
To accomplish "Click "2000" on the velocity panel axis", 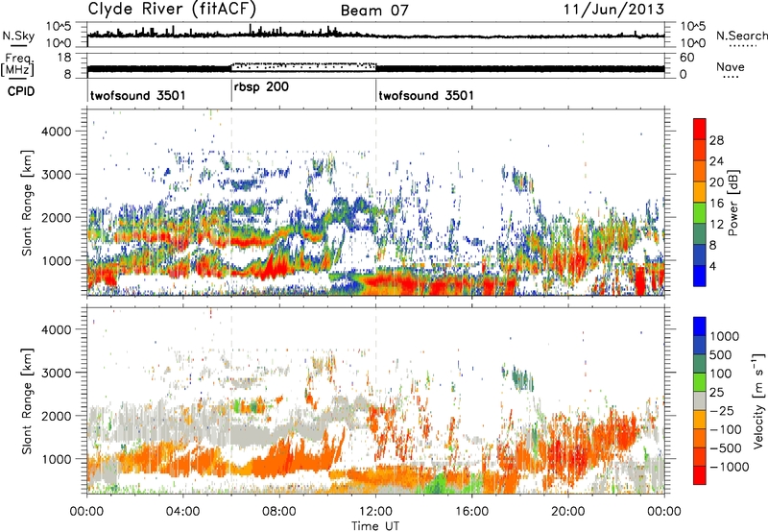I will click(56, 416).
